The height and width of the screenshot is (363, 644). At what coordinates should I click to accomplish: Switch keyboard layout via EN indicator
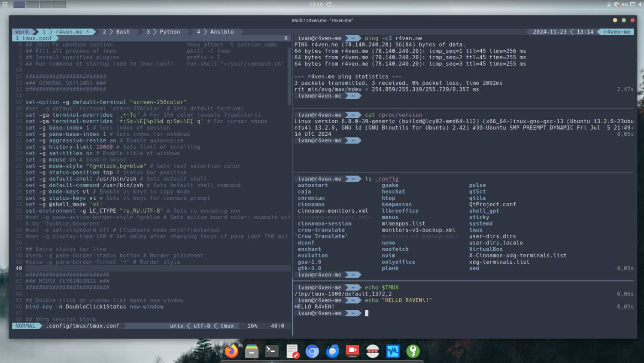(x=625, y=4)
